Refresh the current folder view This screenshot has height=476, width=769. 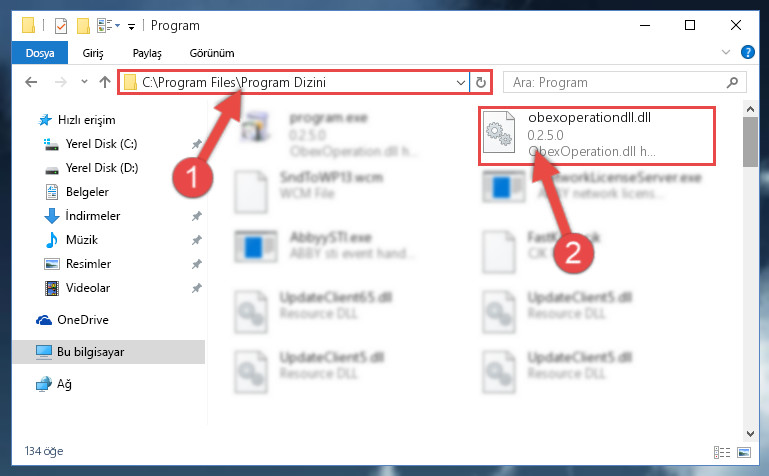pyautogui.click(x=481, y=82)
